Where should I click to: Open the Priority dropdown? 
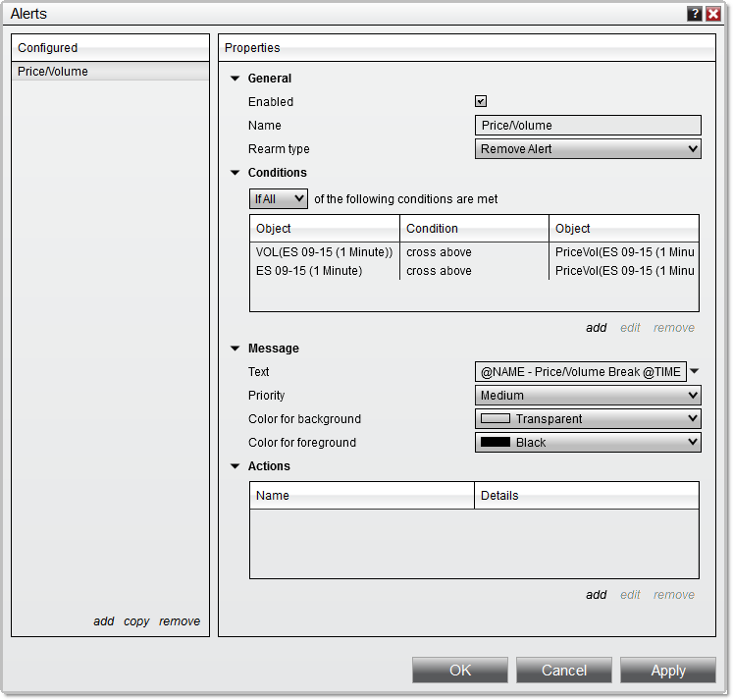pos(588,396)
